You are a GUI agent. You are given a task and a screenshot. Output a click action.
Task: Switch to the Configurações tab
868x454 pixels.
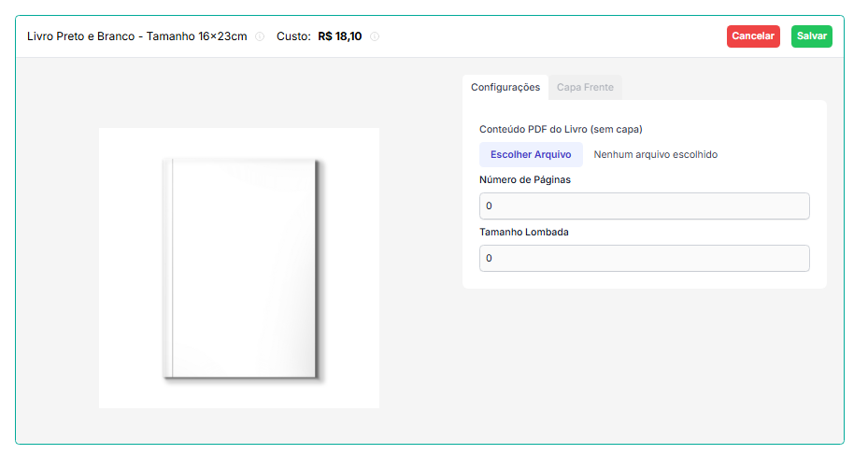[505, 87]
